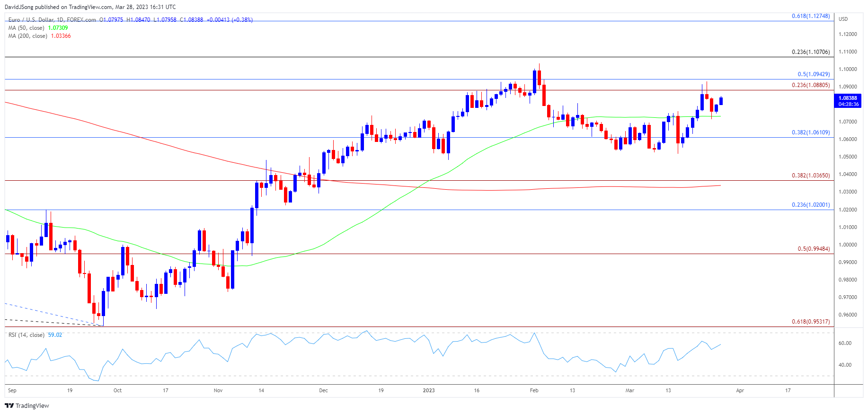868x414 pixels.
Task: Click the 60.00 level on RSI scale
Action: (845, 343)
